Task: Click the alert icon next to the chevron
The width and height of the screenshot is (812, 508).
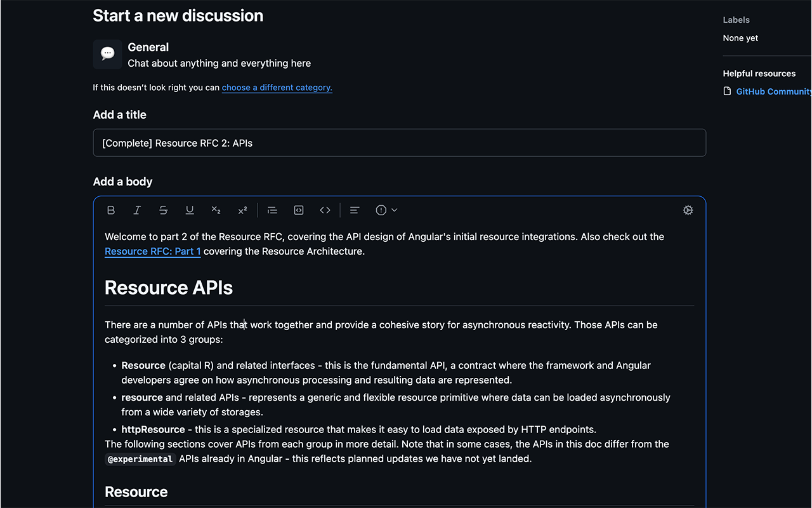Action: click(382, 210)
